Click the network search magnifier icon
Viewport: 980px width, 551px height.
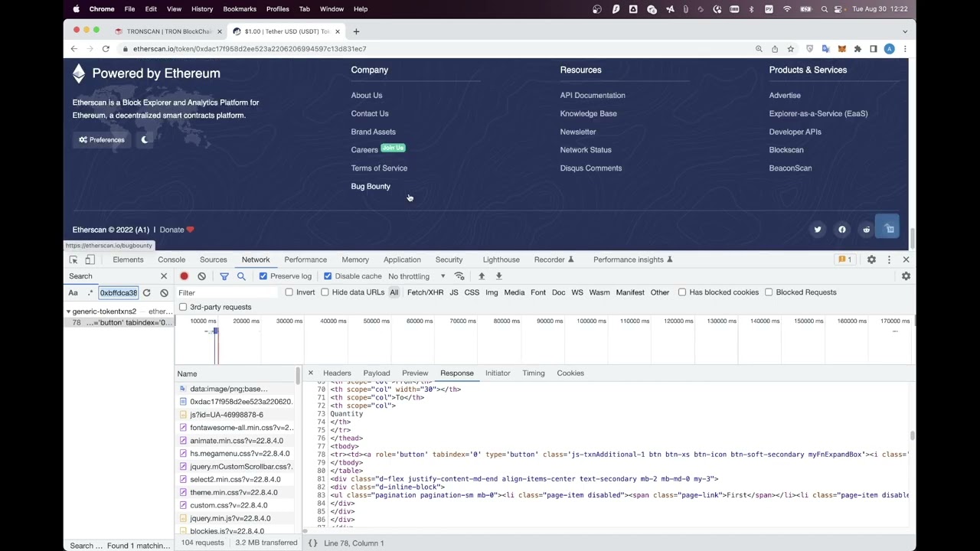[x=241, y=276]
